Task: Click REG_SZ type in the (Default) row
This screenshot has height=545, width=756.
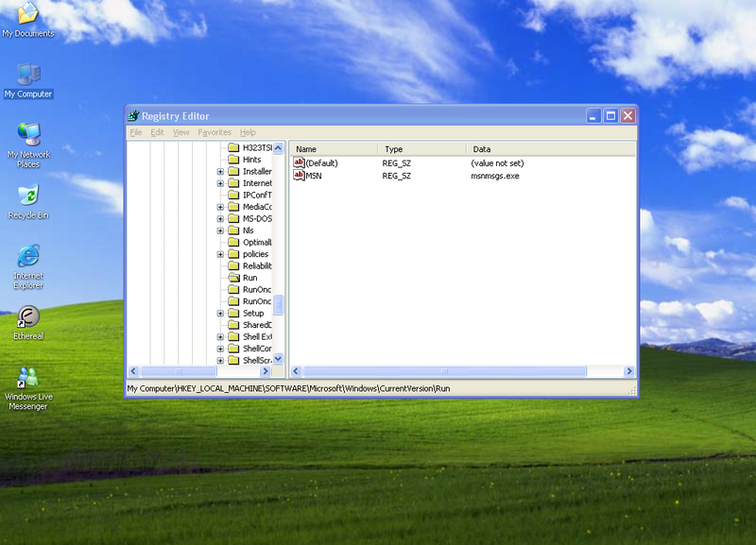Action: [396, 162]
